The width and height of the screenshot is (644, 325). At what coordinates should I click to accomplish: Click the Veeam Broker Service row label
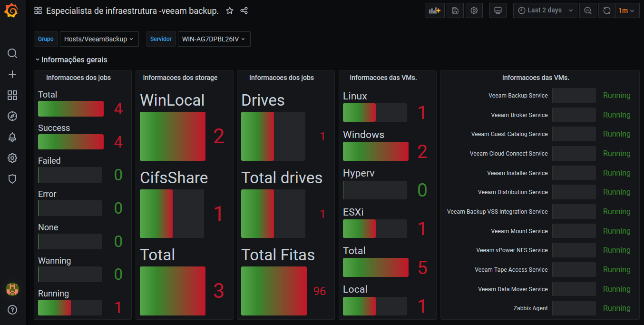coord(519,115)
